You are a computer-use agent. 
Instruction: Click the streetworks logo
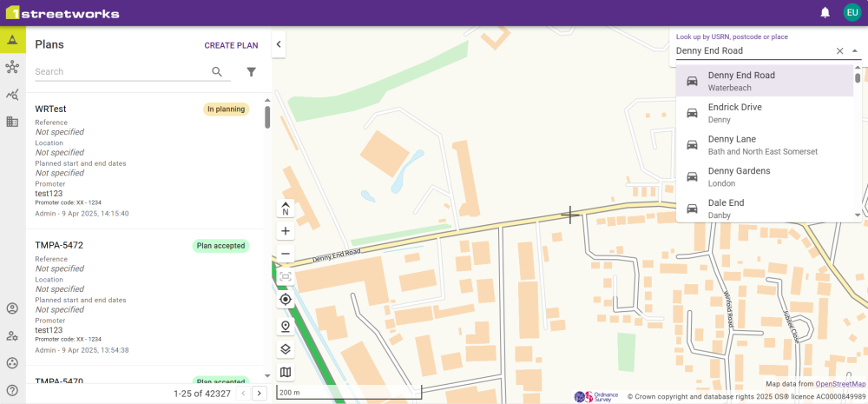point(62,13)
